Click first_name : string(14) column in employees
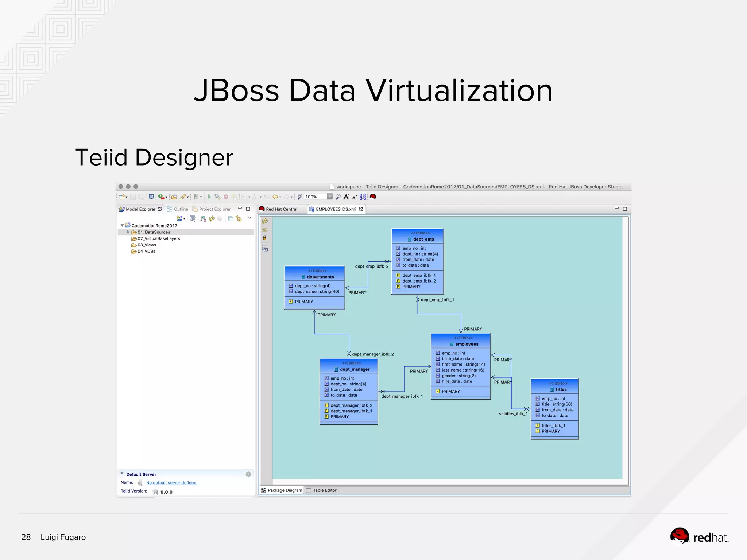747x560 pixels. [460, 365]
